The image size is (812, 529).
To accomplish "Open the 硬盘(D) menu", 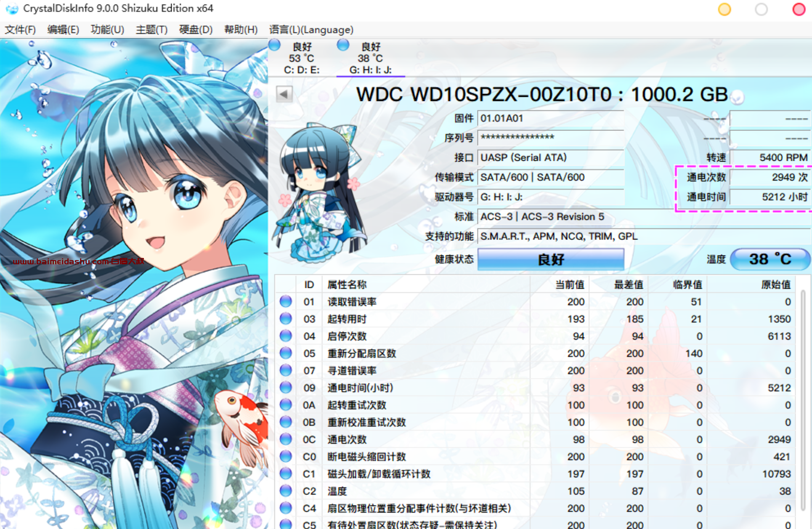I will (196, 30).
